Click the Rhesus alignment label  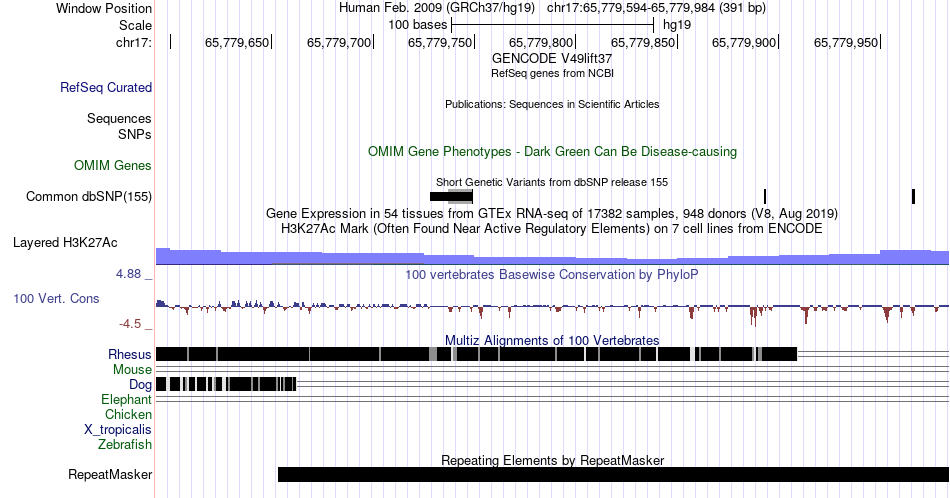130,354
